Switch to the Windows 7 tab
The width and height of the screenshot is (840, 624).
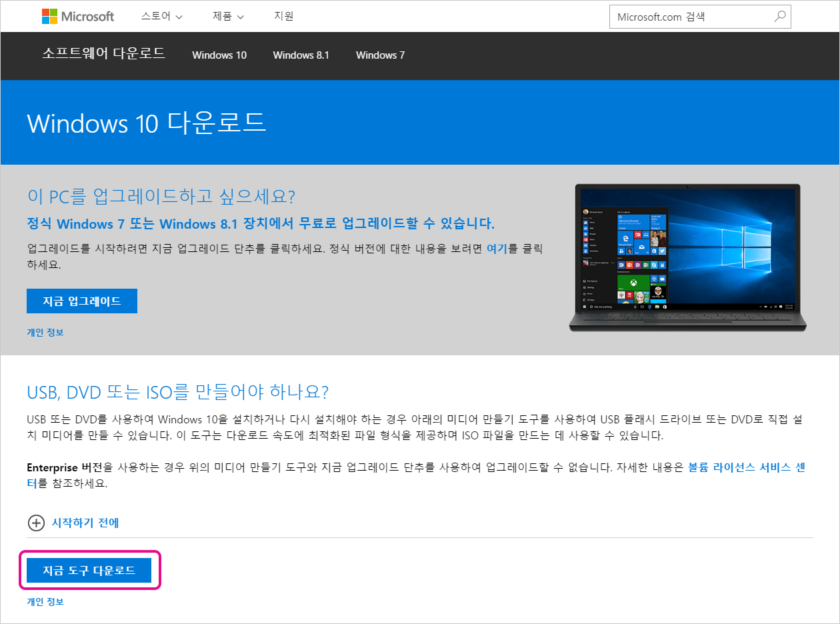coord(380,55)
